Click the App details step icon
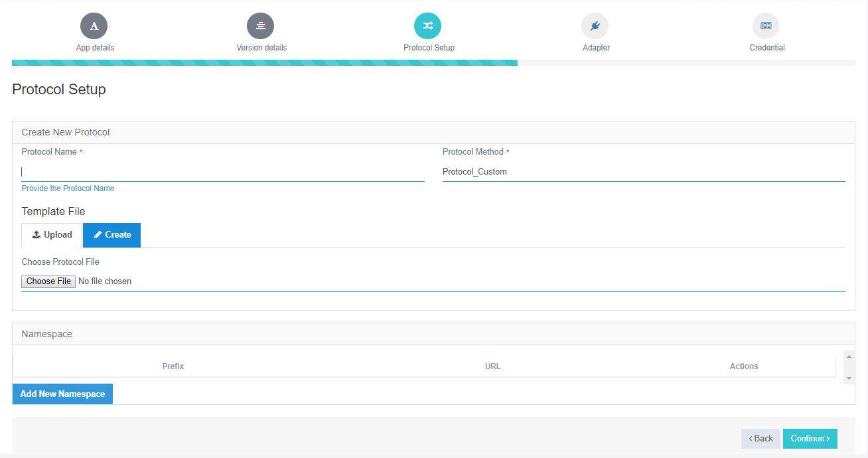The width and height of the screenshot is (868, 458). click(x=94, y=25)
